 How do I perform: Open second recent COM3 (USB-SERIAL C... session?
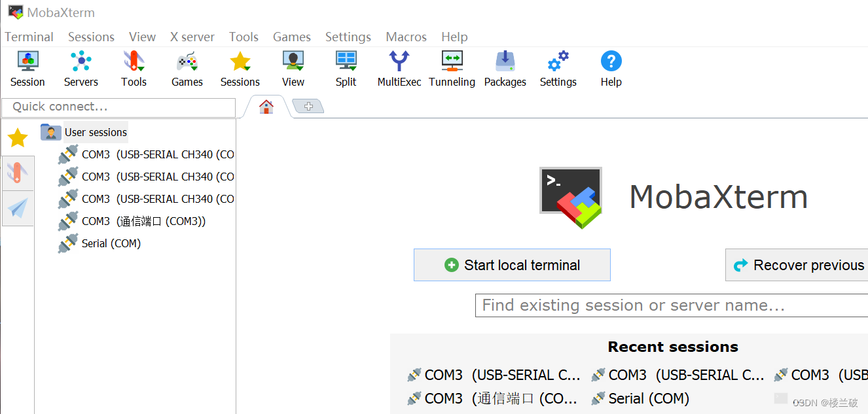coord(678,375)
